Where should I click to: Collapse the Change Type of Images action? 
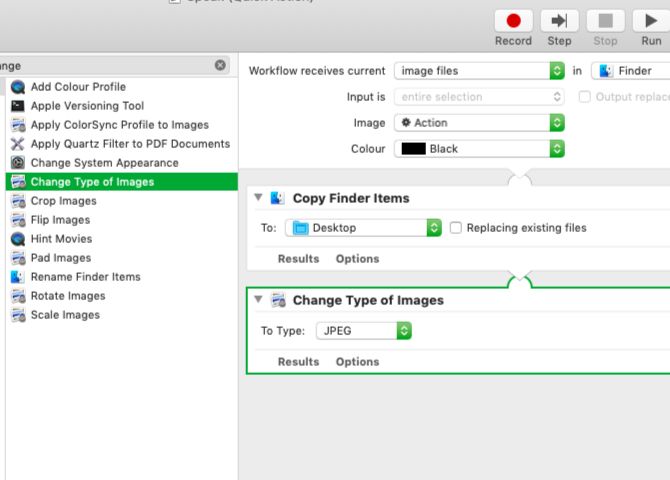pos(259,300)
